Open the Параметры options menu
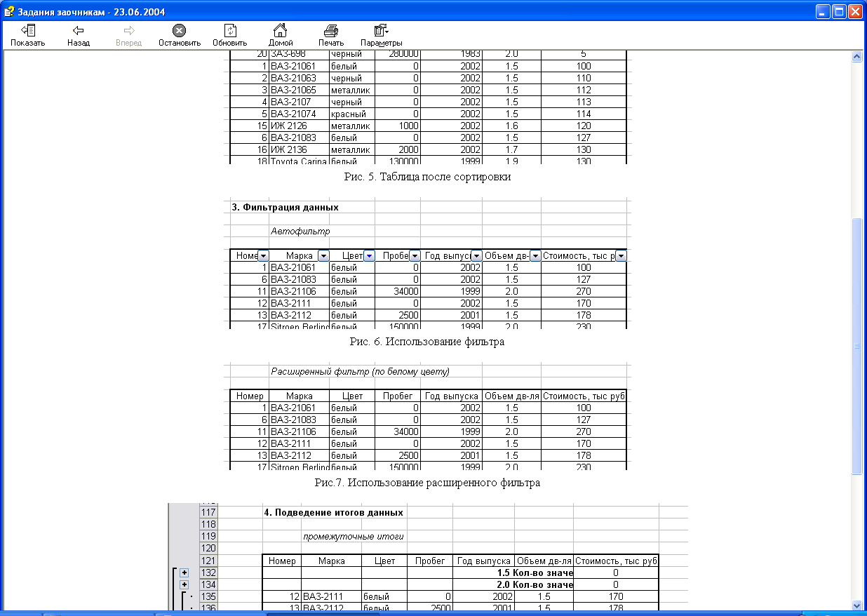867x616 pixels. [x=382, y=35]
